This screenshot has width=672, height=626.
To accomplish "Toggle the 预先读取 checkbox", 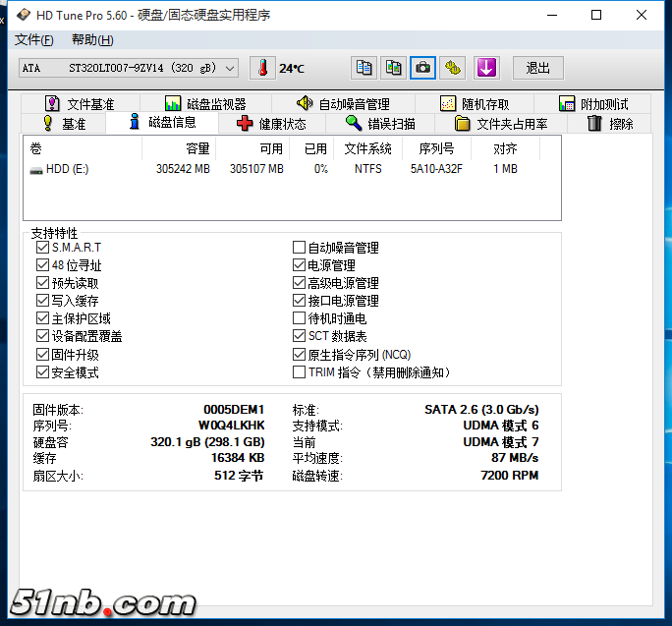I will pyautogui.click(x=42, y=283).
